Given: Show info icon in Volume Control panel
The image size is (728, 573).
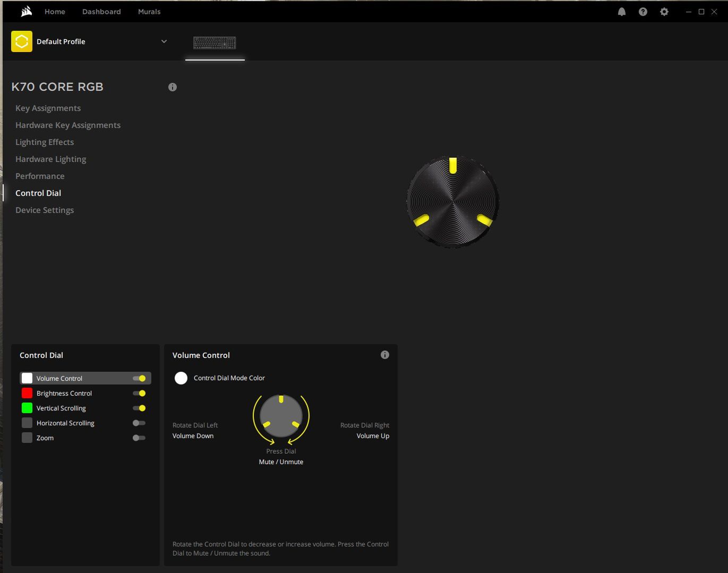Looking at the screenshot, I should point(385,355).
